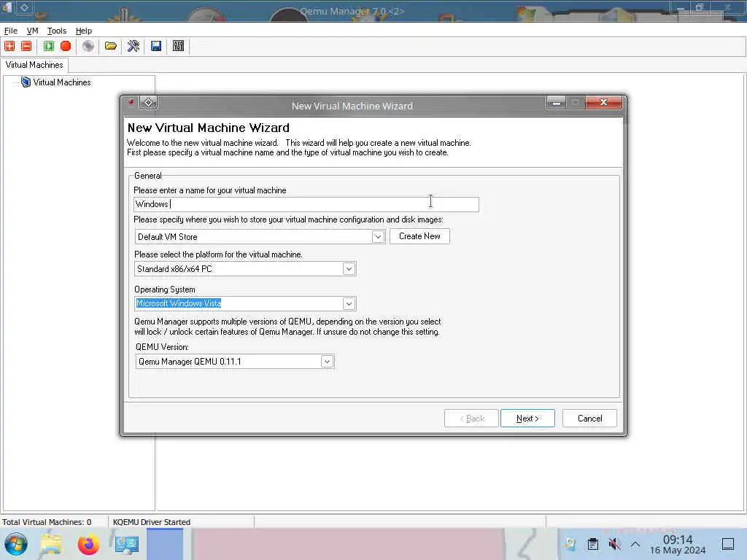The width and height of the screenshot is (747, 560).
Task: Click the Create New button
Action: click(x=419, y=236)
